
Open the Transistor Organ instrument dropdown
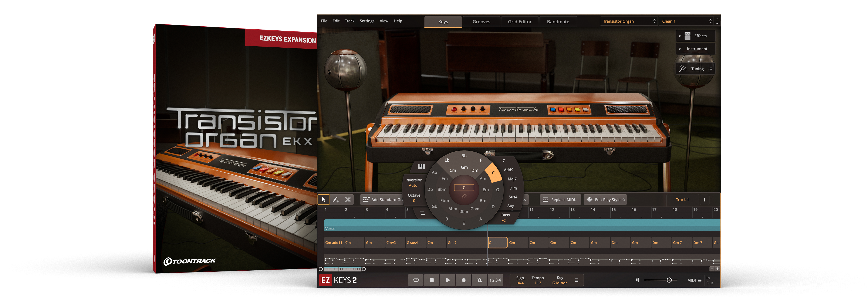pos(629,21)
